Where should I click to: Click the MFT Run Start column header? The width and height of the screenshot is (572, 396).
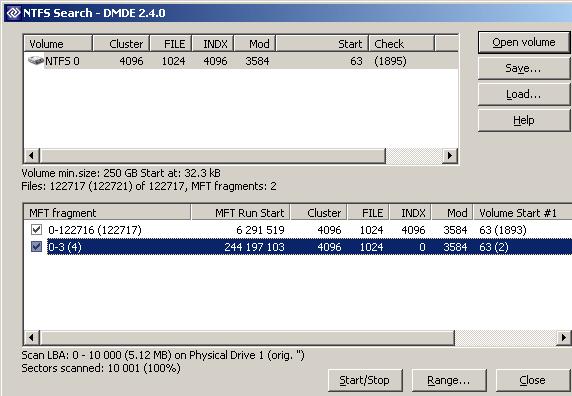[x=240, y=213]
